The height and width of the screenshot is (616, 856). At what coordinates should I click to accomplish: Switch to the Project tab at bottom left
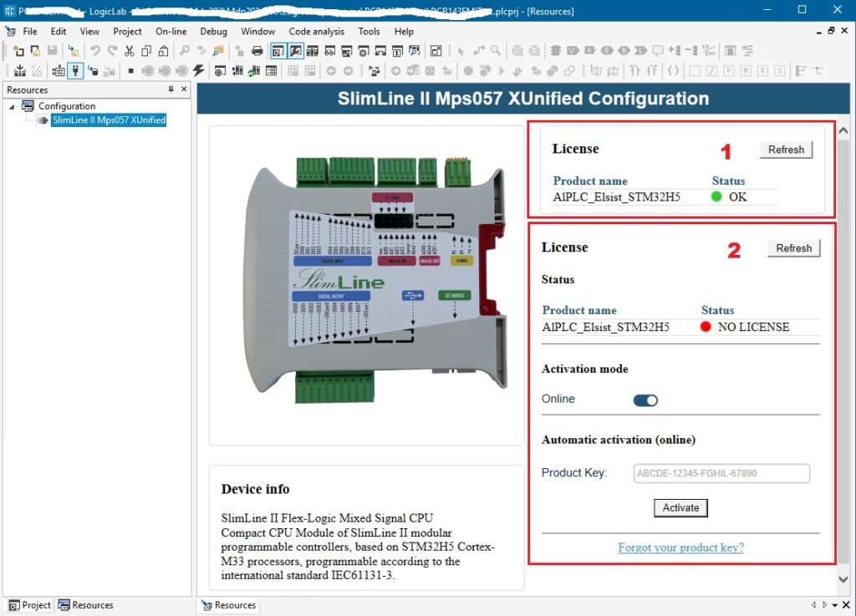(30, 605)
